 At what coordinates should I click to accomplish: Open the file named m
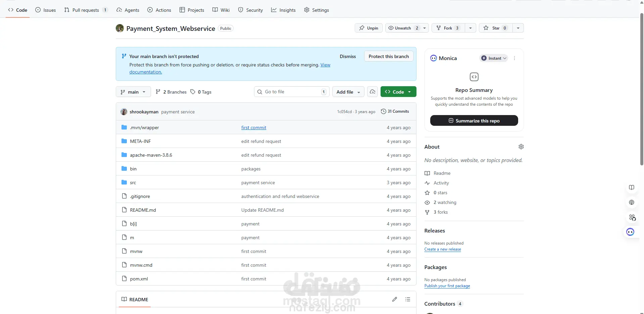[x=132, y=238]
